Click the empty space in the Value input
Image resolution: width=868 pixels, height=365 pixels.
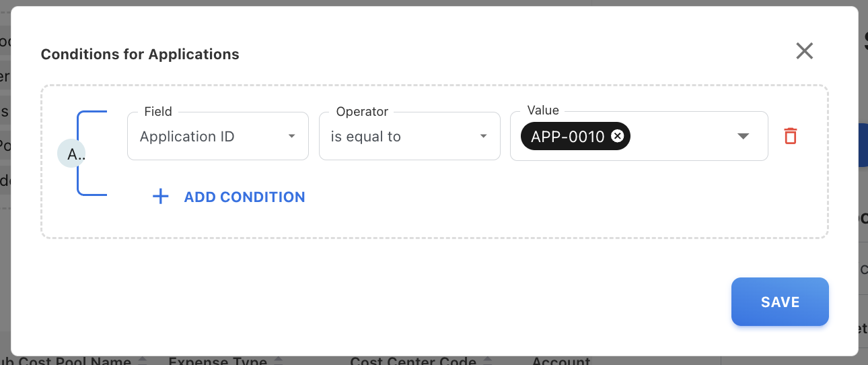[680, 136]
